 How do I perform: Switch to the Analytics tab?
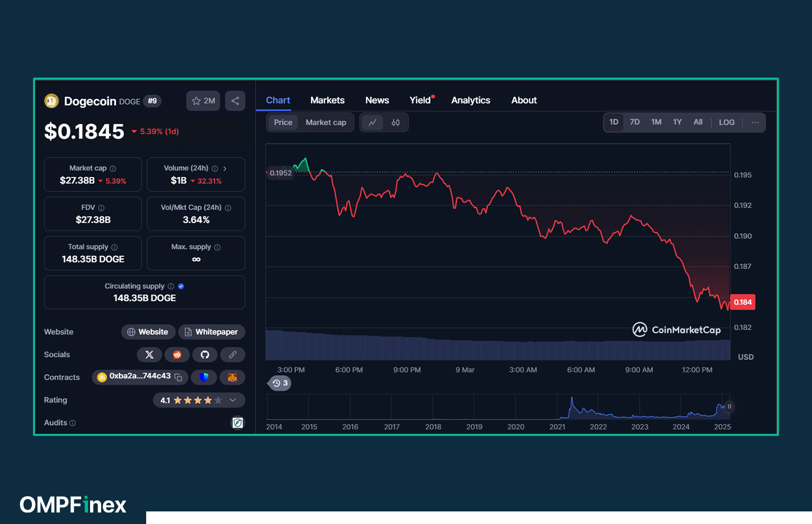point(471,100)
